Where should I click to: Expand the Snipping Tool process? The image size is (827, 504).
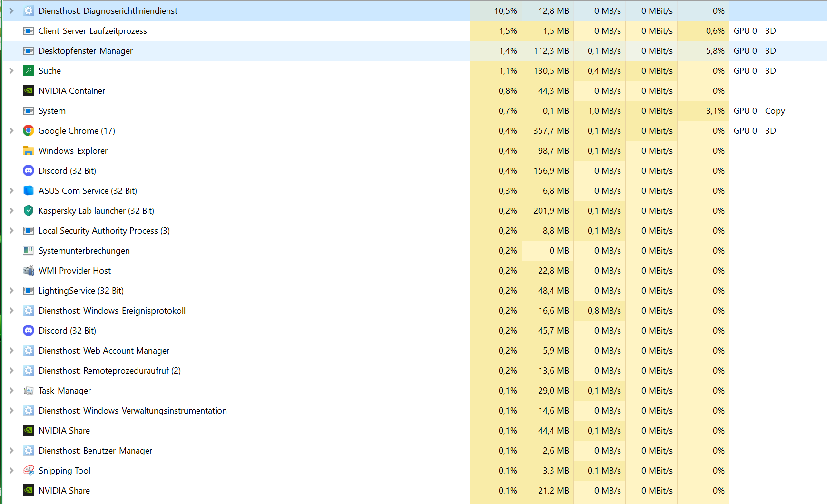tap(11, 470)
